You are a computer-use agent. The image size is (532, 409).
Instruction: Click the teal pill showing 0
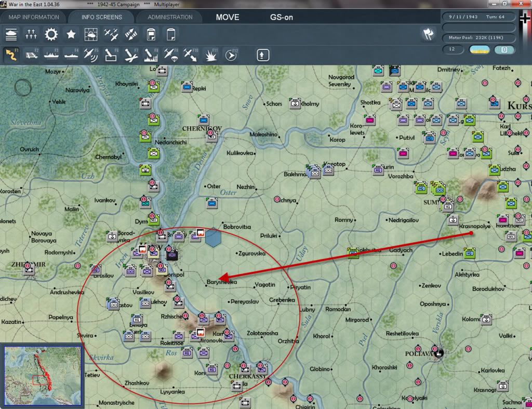click(504, 49)
